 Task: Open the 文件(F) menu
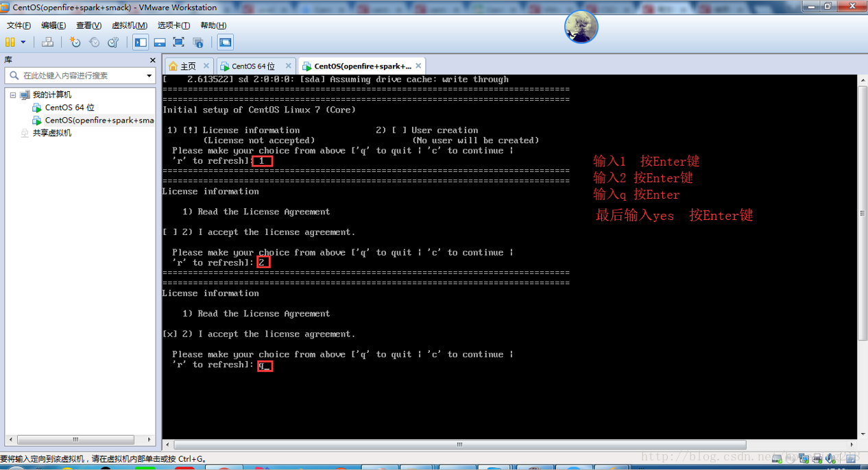pyautogui.click(x=19, y=25)
